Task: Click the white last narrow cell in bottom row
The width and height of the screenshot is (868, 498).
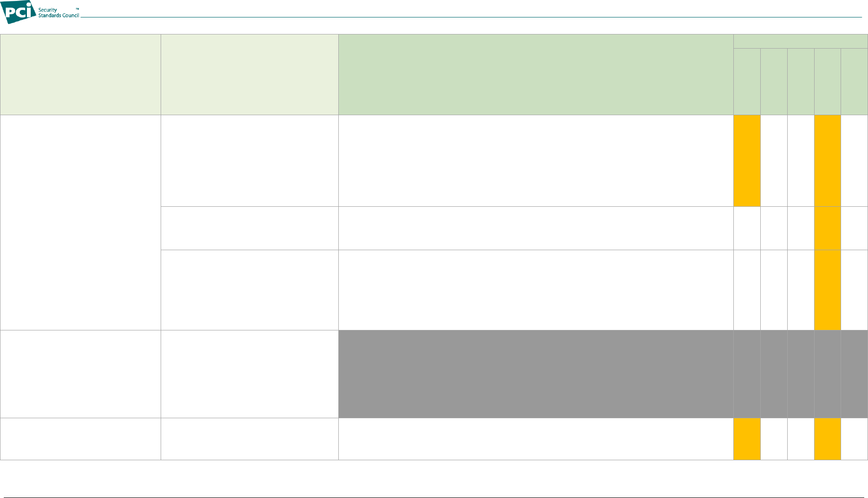Action: [x=854, y=439]
